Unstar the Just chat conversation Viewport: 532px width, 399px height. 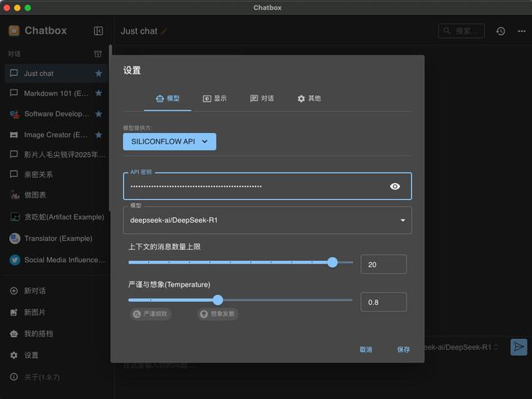(x=99, y=73)
